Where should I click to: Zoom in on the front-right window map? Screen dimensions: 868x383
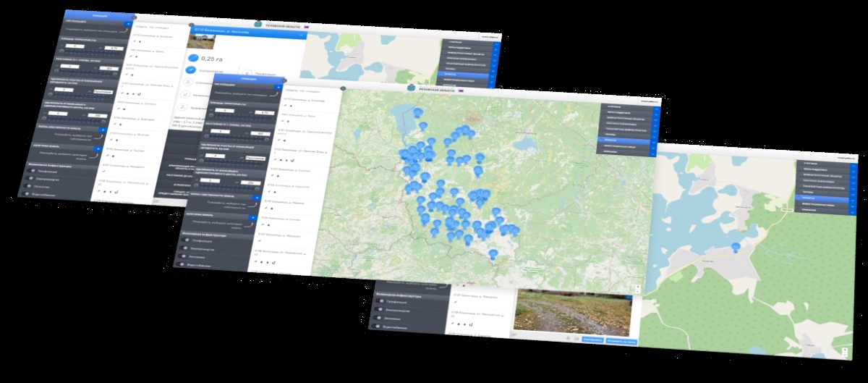[844, 348]
